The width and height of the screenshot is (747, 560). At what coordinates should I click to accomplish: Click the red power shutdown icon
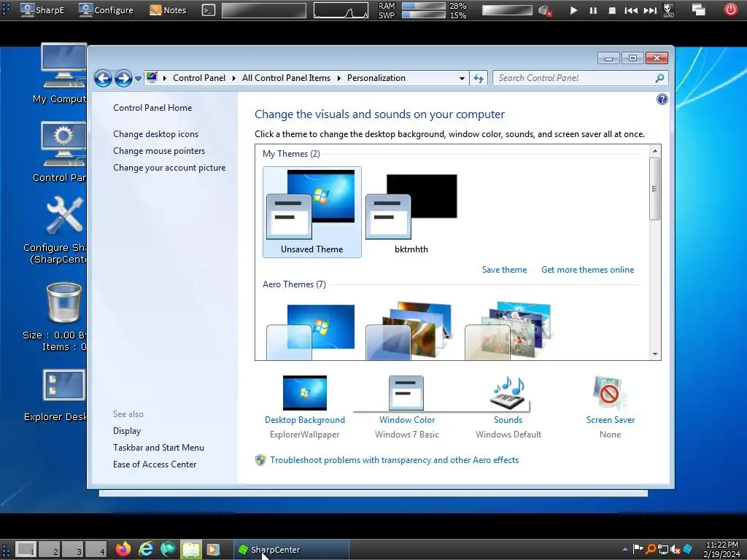(x=731, y=9)
